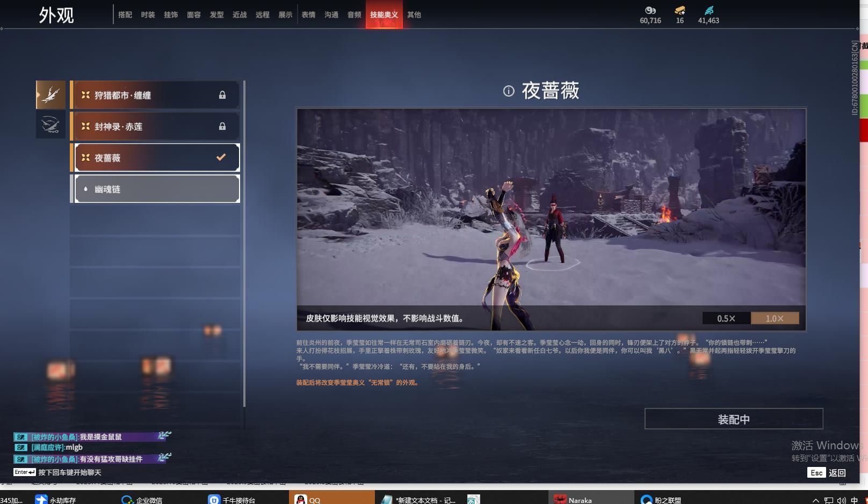Viewport: 868px width, 504px height.
Task: Open the 表情 tab
Action: point(308,15)
